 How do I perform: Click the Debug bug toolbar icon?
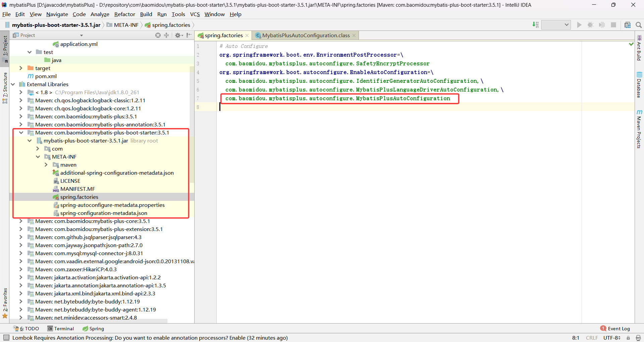591,25
